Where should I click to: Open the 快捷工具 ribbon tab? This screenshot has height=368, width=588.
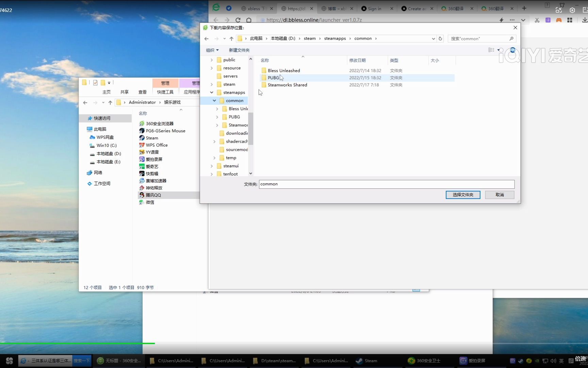click(x=165, y=92)
